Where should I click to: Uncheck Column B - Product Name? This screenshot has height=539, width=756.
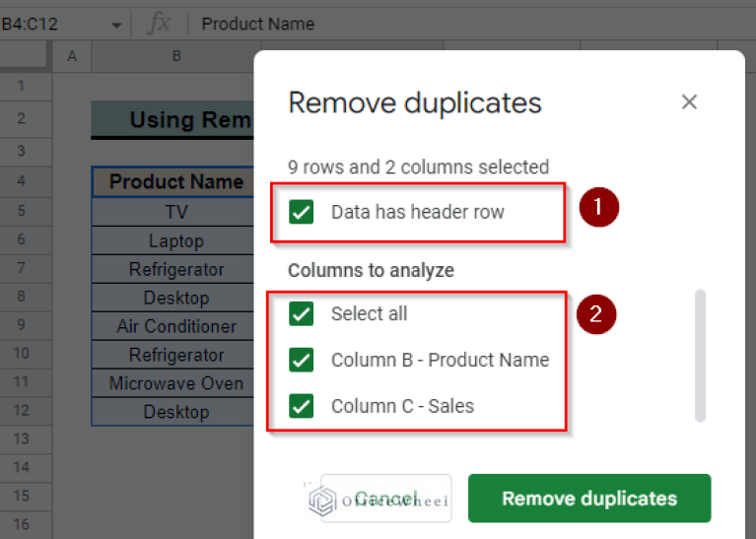click(x=302, y=360)
